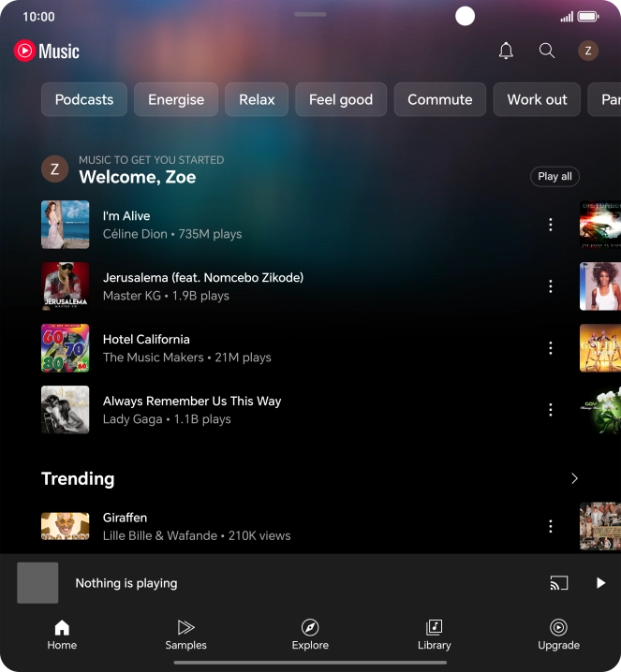This screenshot has height=672, width=621.
Task: Open more options for Hotel California
Action: (551, 348)
